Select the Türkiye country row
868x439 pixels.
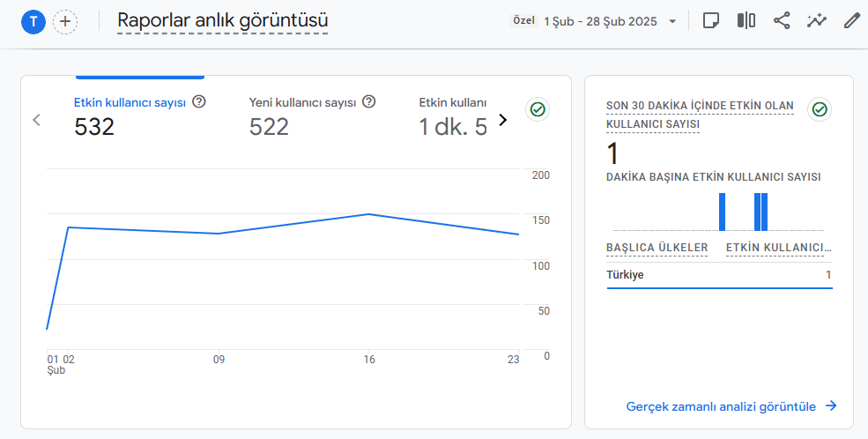click(x=719, y=275)
